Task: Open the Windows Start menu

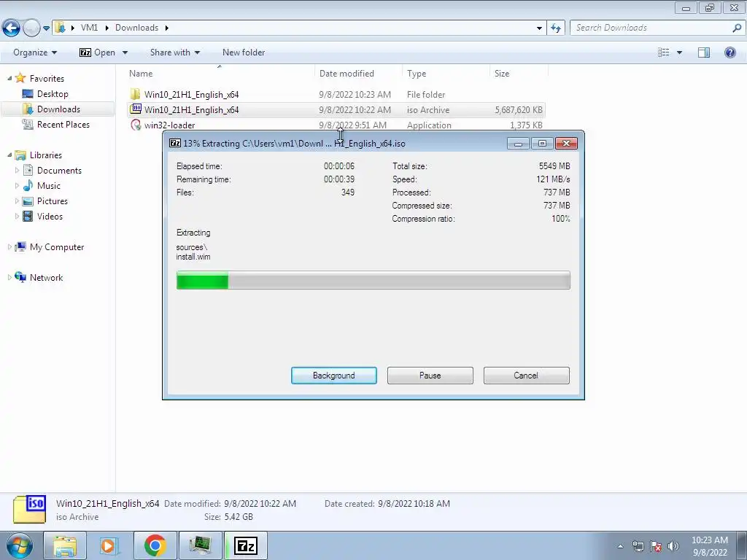Action: [x=19, y=545]
